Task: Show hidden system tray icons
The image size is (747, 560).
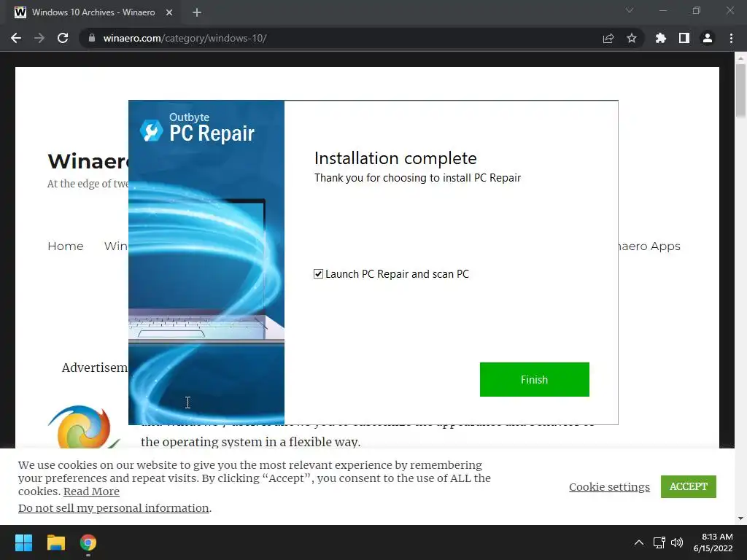Action: 639,542
